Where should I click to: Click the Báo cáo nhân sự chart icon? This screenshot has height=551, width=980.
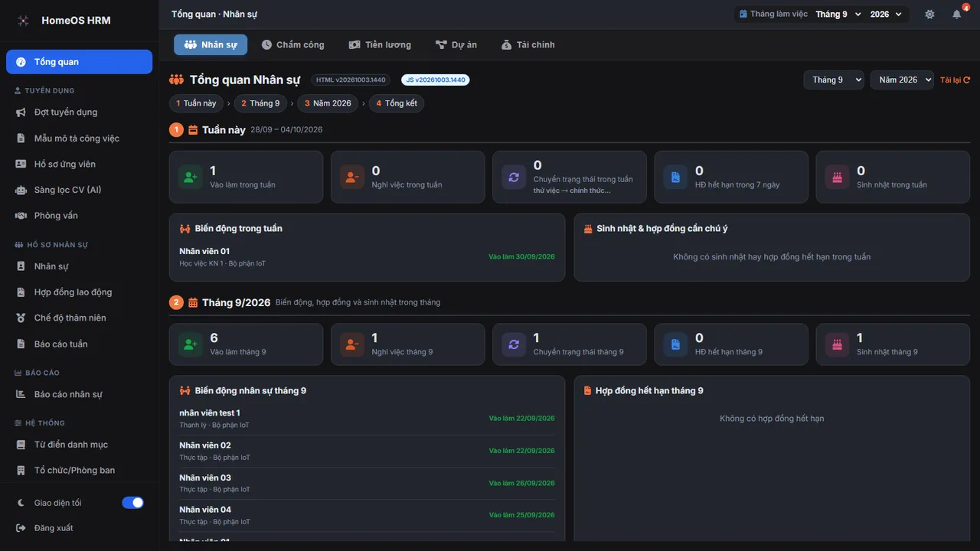[21, 394]
